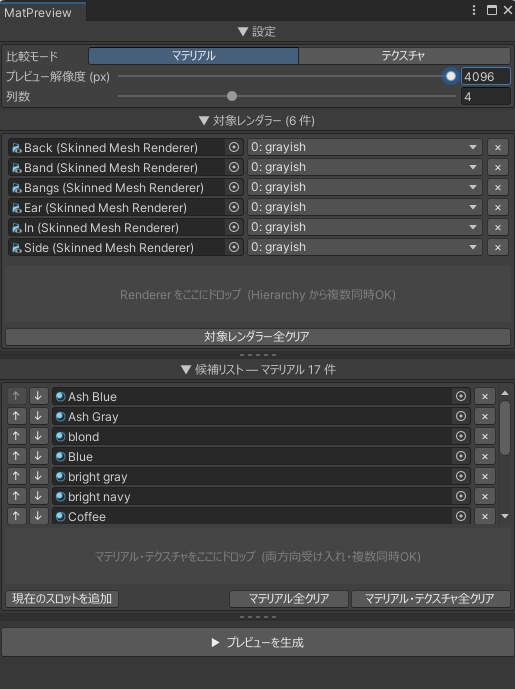
Task: Move Ash Gray material up in list
Action: coord(16,416)
